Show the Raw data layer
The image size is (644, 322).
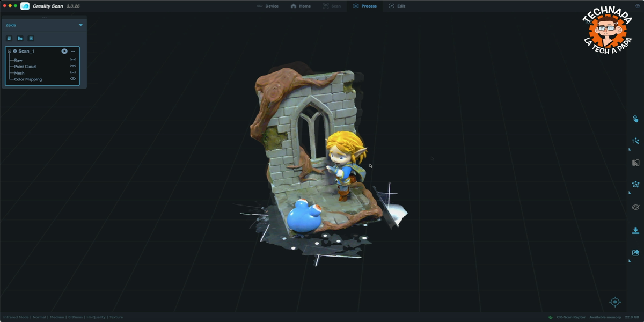click(x=73, y=60)
